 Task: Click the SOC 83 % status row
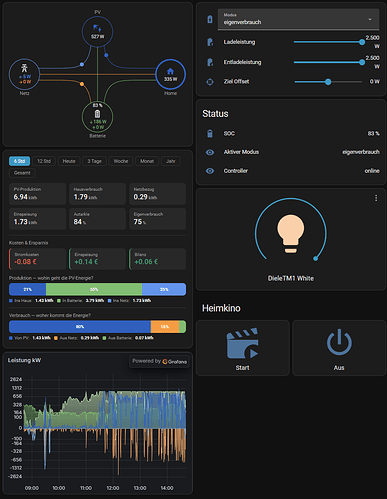coord(291,133)
